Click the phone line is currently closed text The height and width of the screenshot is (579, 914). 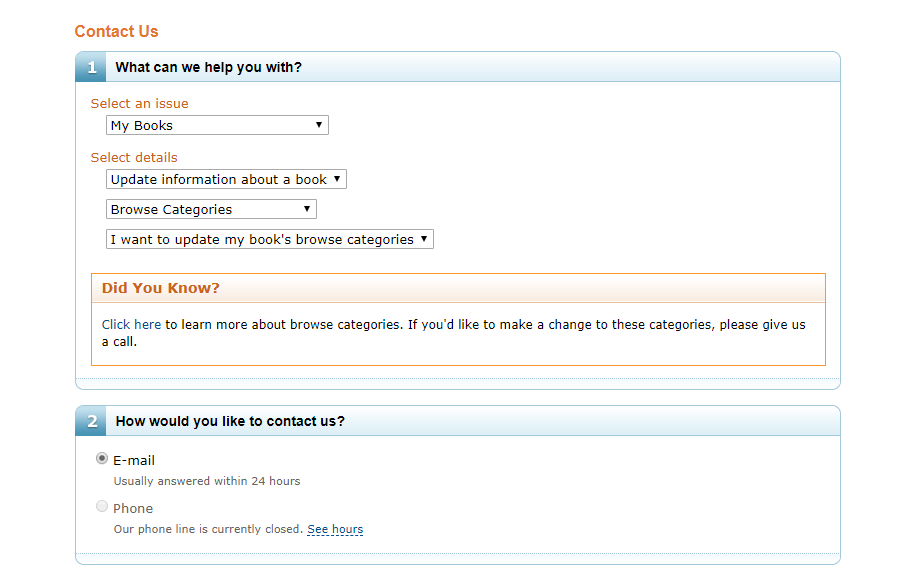(x=208, y=529)
